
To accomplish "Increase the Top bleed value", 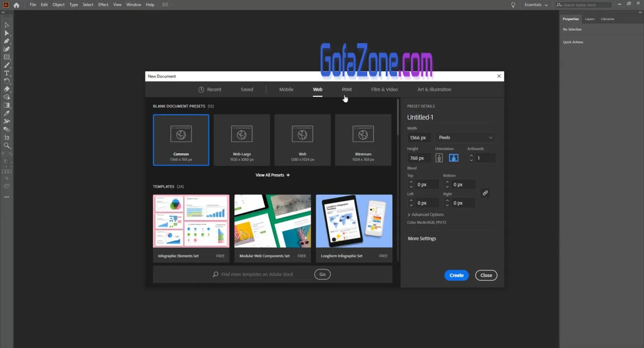I will coord(411,182).
